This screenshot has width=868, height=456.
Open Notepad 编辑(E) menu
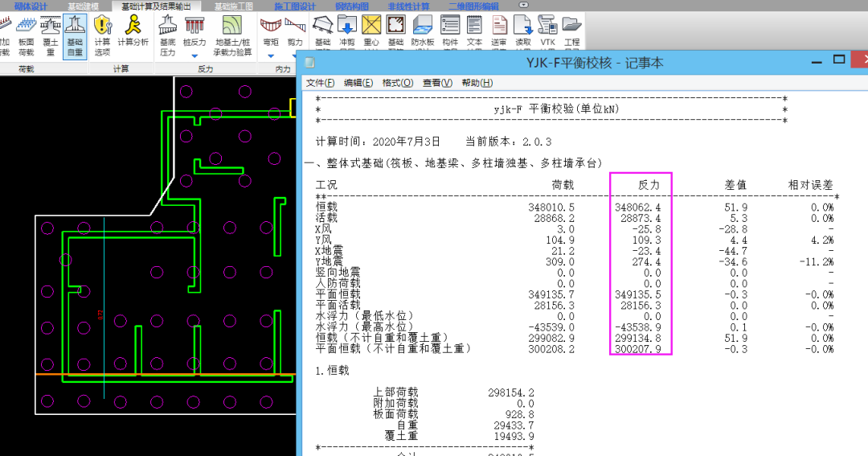pyautogui.click(x=358, y=83)
